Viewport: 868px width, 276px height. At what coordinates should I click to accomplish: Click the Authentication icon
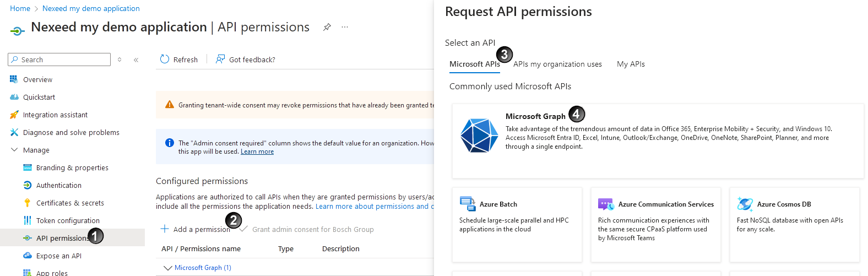tap(27, 185)
